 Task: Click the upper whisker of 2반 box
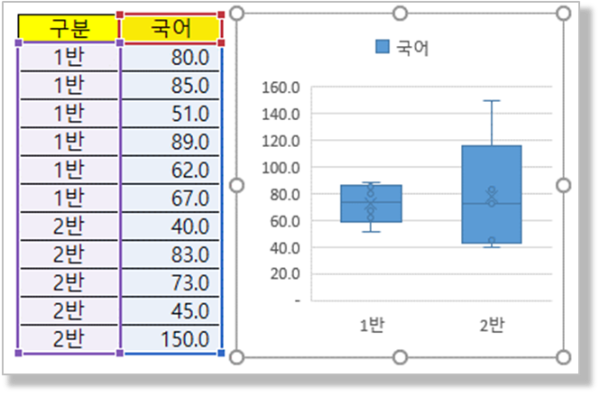tap(492, 122)
